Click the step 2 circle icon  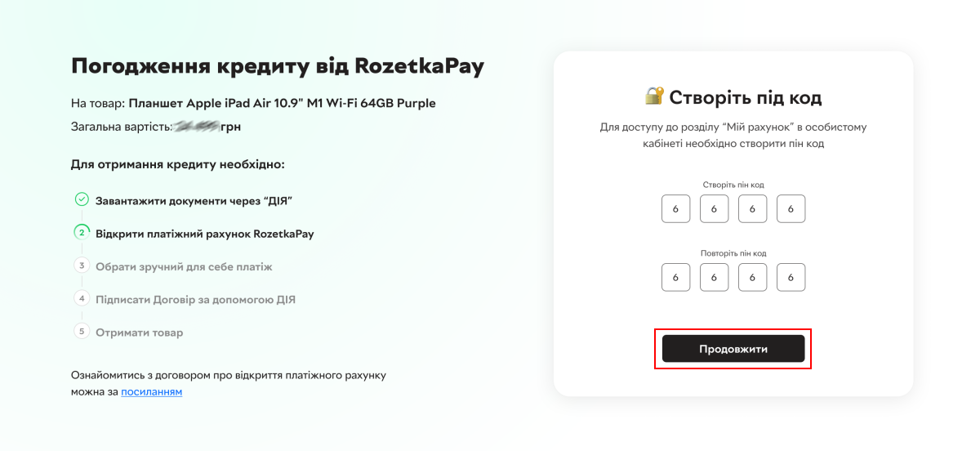coord(81,232)
